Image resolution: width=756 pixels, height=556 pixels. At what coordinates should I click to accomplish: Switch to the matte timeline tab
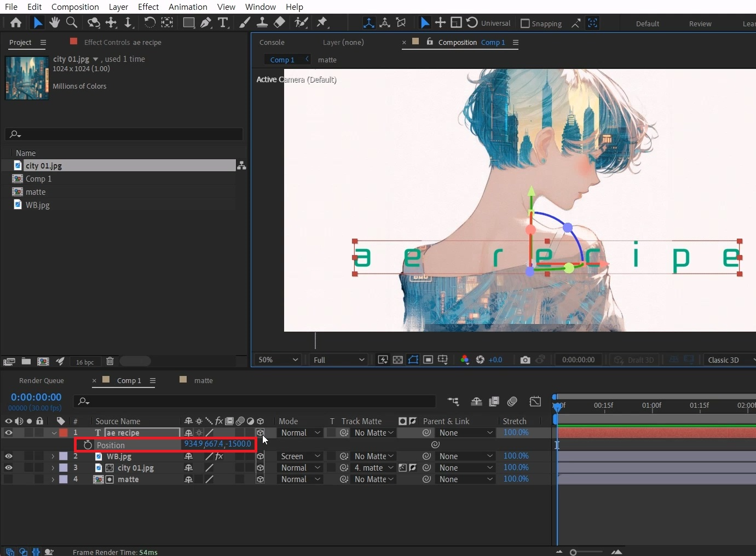pyautogui.click(x=204, y=380)
